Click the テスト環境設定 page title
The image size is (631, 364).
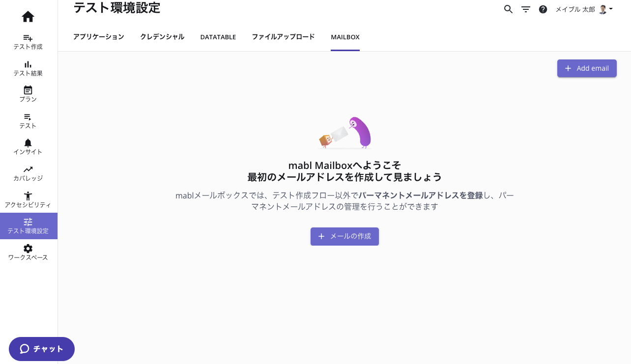[x=116, y=8]
